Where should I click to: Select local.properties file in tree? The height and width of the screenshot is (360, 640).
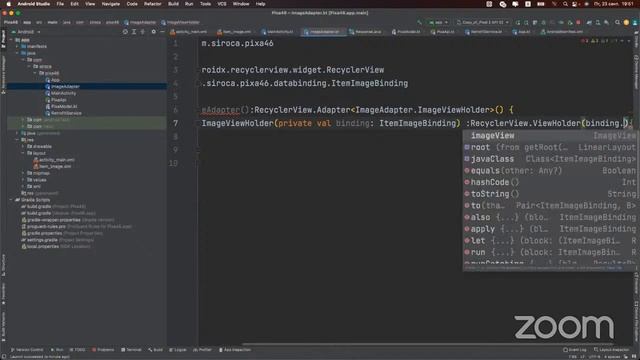tap(43, 247)
